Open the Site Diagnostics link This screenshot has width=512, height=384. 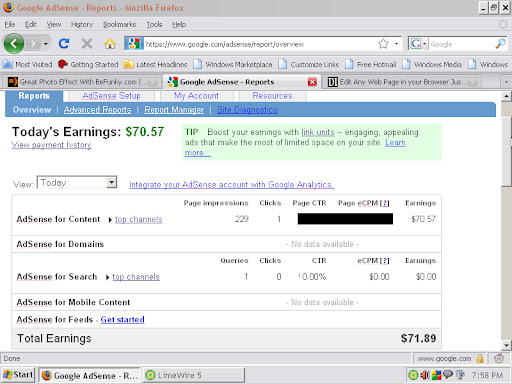[247, 110]
